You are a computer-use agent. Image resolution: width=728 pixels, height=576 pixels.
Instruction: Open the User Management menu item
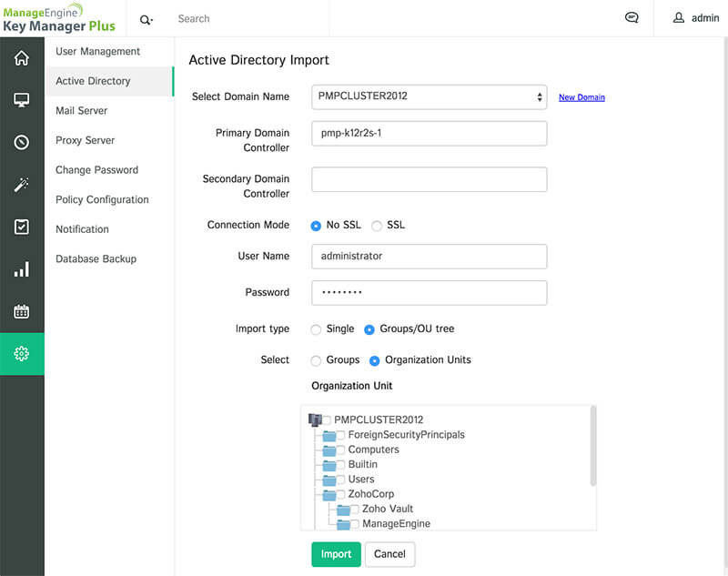click(97, 51)
